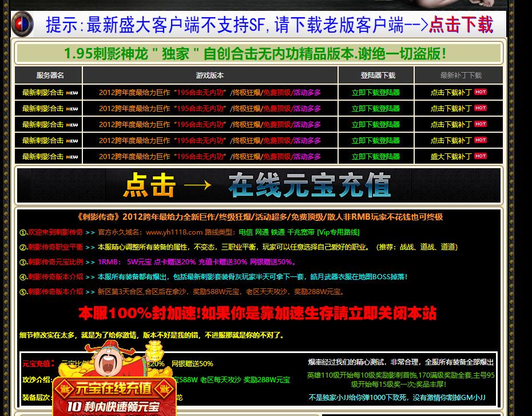Click "立即下载登陆器" in the fourth server row

pyautogui.click(x=376, y=140)
